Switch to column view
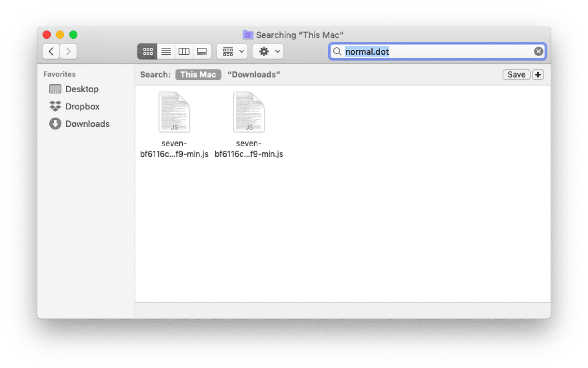 (x=184, y=51)
